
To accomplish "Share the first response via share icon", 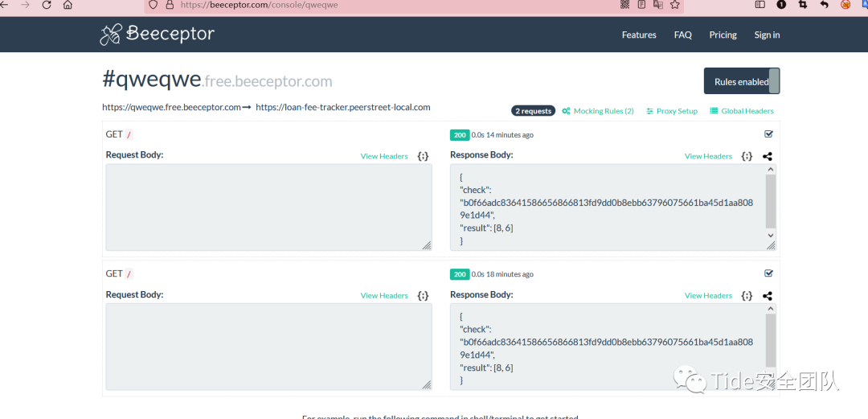I will [x=768, y=157].
